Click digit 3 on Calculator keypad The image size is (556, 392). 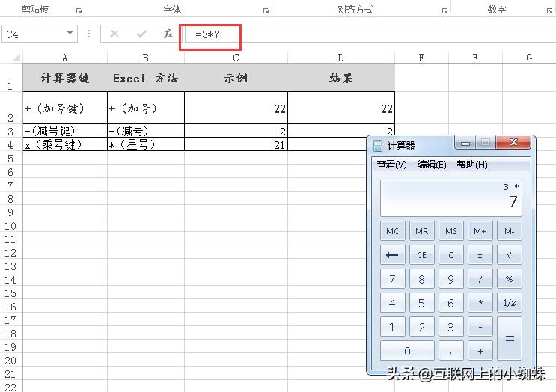tap(451, 327)
